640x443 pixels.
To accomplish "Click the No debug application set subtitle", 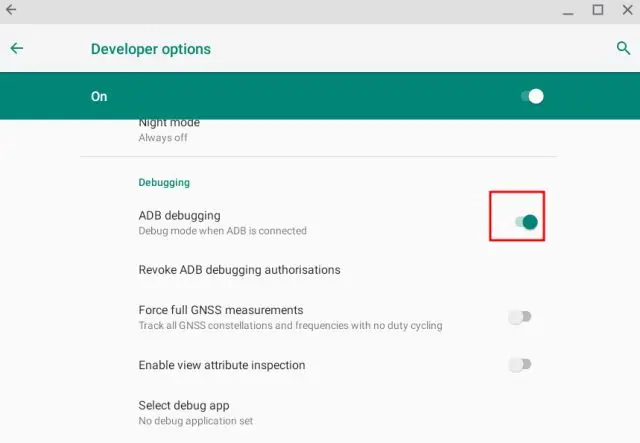I will click(x=195, y=421).
